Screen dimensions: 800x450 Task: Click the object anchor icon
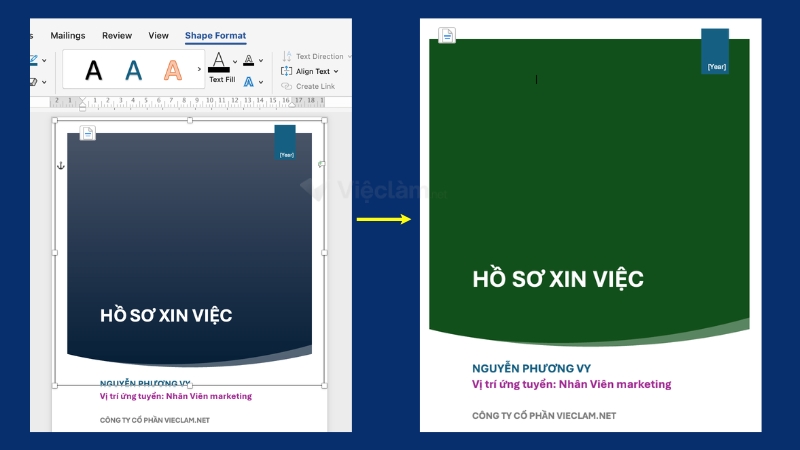coord(60,165)
